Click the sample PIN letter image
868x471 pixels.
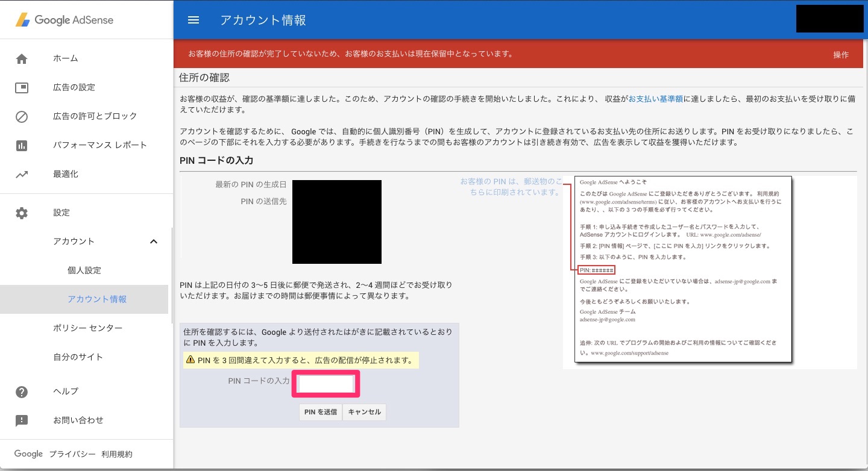point(682,269)
